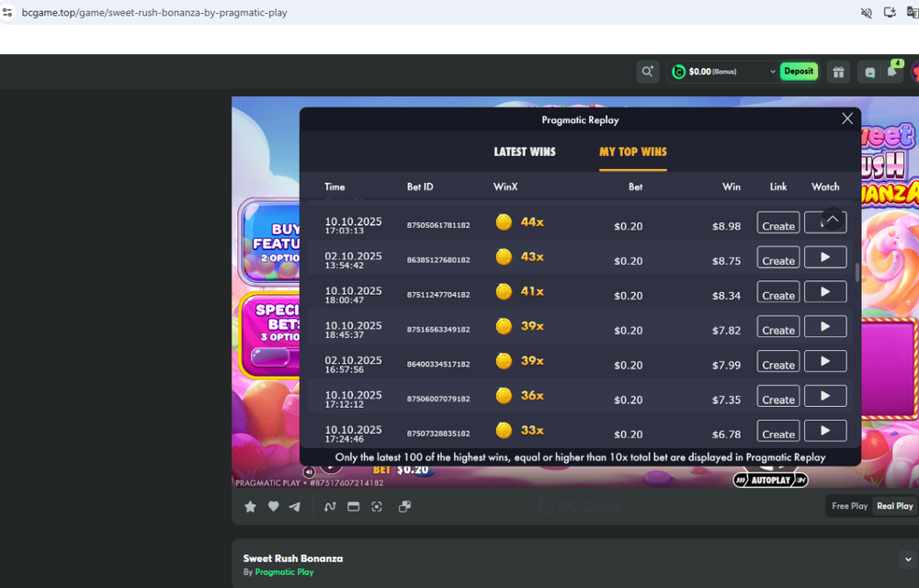Open the MY TOP WINS tab
The width and height of the screenshot is (919, 588).
click(x=632, y=153)
